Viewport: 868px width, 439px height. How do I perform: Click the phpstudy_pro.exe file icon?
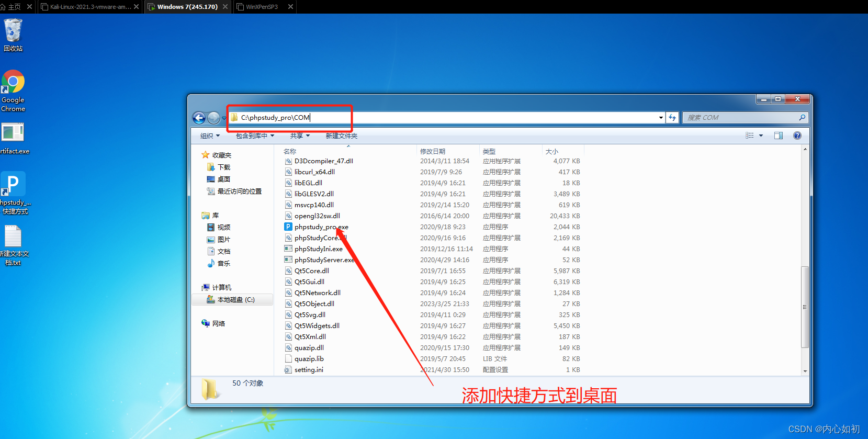288,227
